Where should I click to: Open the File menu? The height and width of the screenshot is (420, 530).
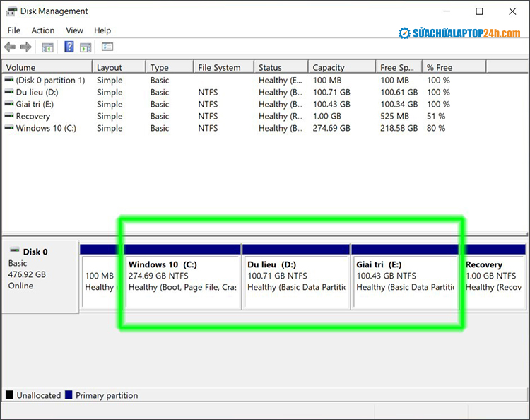14,30
